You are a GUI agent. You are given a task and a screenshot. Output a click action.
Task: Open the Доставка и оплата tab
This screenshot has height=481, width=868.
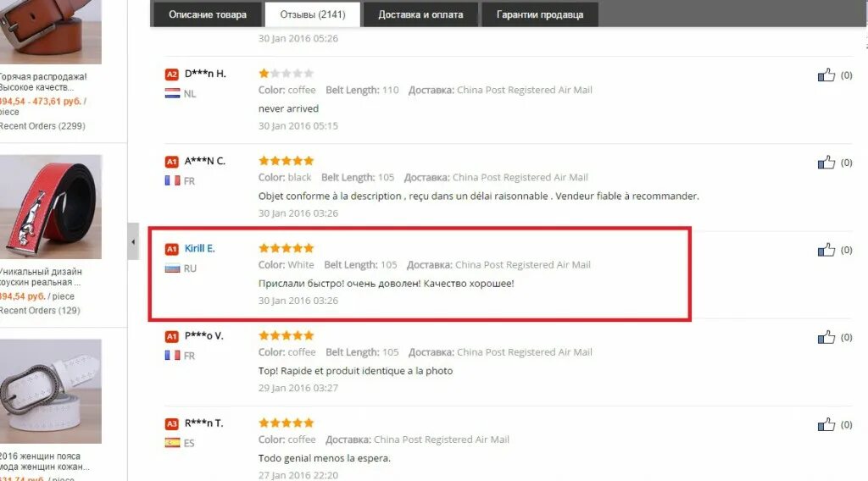pyautogui.click(x=420, y=14)
